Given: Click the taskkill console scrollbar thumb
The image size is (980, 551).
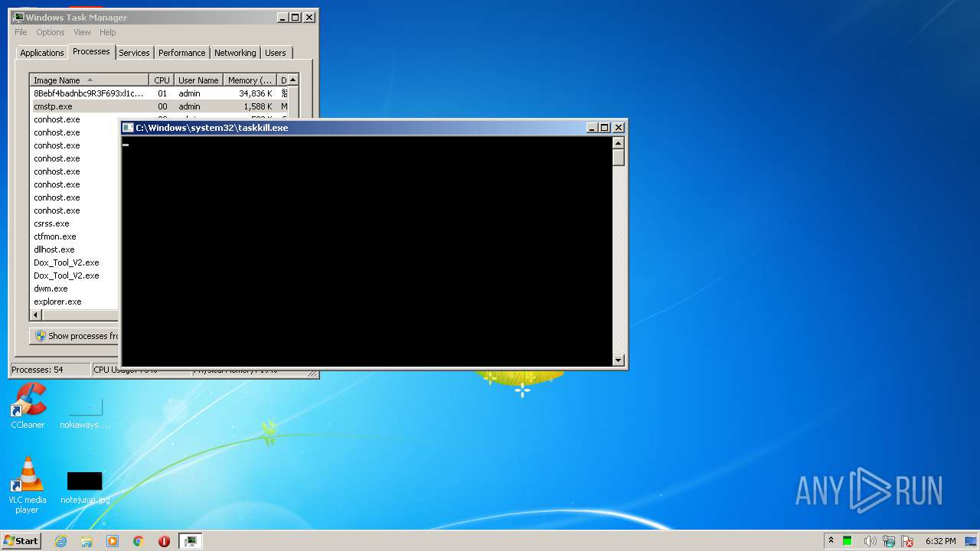Looking at the screenshot, I should [619, 158].
